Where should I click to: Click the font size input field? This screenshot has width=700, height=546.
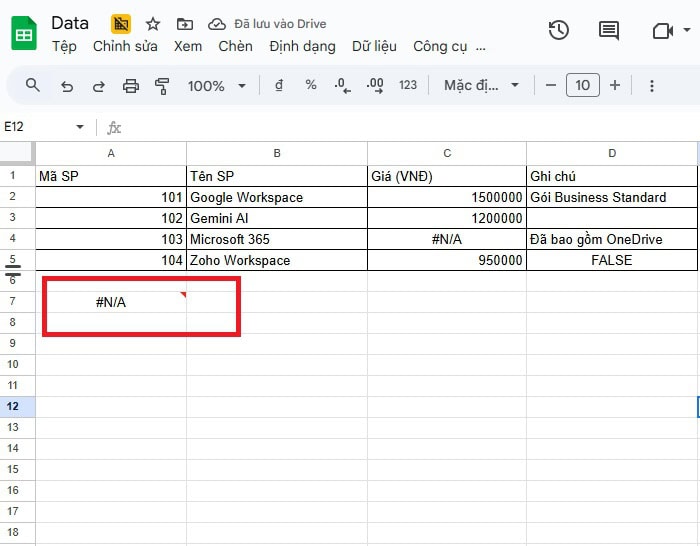(x=582, y=86)
